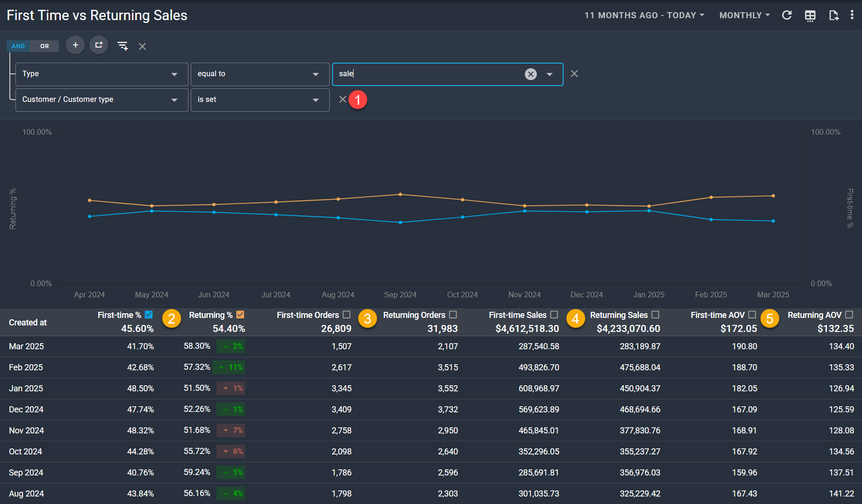Select the AND filter logic option
Viewport: 862px width, 504px height.
pos(18,46)
